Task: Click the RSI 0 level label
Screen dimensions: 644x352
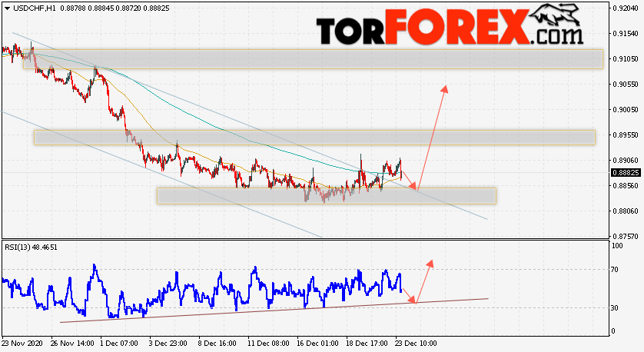Action: point(613,331)
